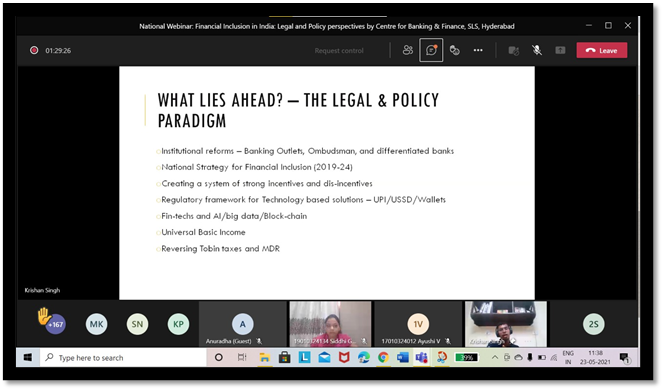Open the Microsoft Teams taskbar icon

(x=422, y=358)
